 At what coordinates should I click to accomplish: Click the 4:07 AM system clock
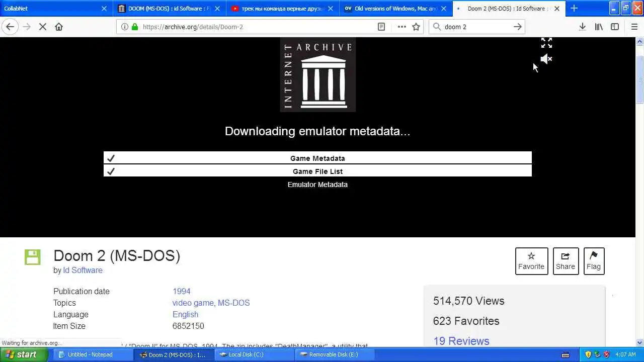(625, 354)
